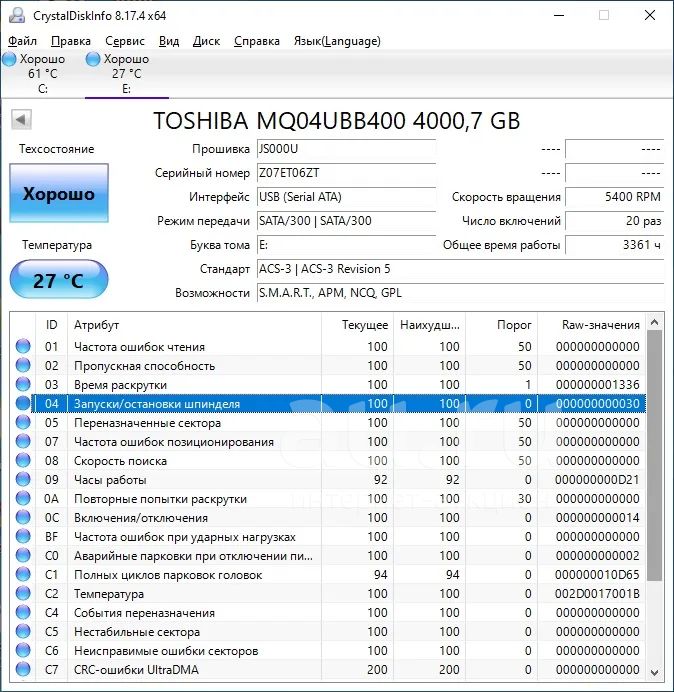Click status orb for attribute 04 row
The height and width of the screenshot is (692, 674).
(x=23, y=403)
